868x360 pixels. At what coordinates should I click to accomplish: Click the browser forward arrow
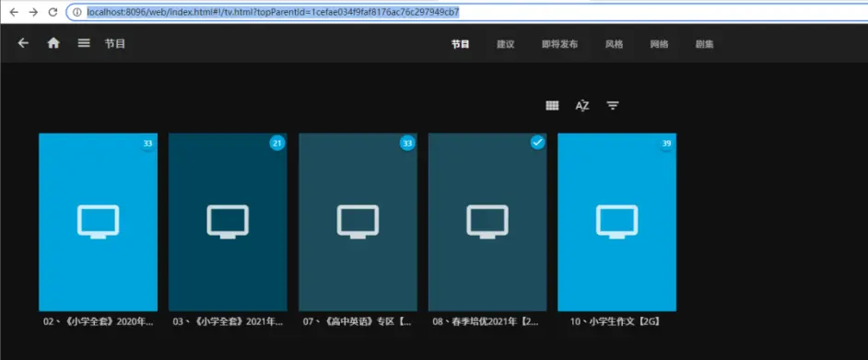[33, 12]
